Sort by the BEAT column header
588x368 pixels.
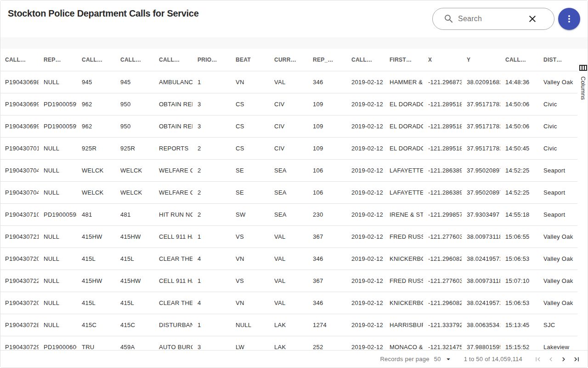(243, 60)
